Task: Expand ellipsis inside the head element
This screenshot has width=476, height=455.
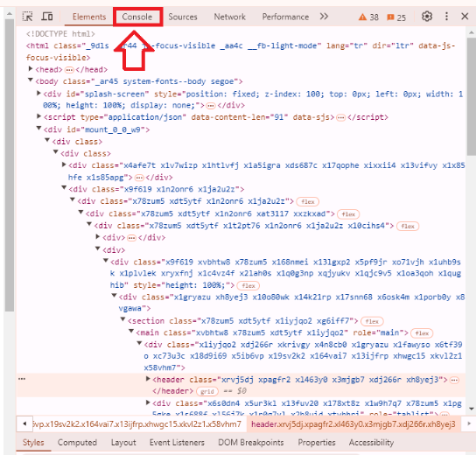Action: [69, 70]
